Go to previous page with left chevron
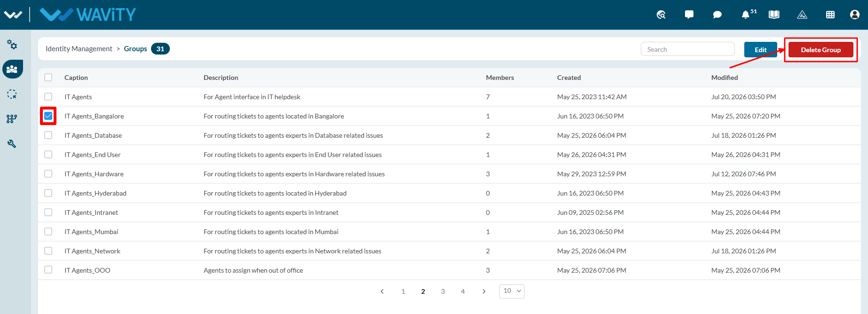Viewport: 868px width, 314px height. click(382, 291)
